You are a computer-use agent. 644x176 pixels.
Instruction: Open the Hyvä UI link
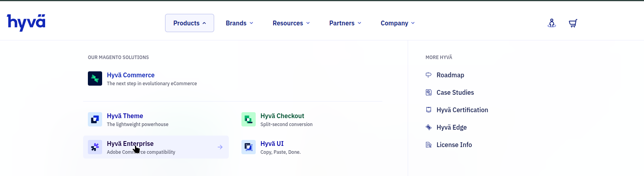[272, 143]
